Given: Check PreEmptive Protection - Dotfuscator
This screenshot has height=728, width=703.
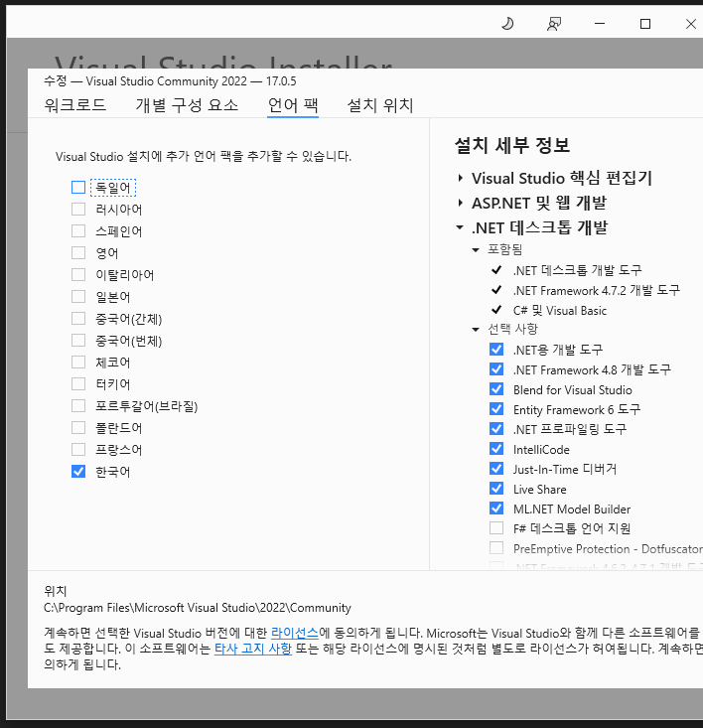Looking at the screenshot, I should 496,548.
